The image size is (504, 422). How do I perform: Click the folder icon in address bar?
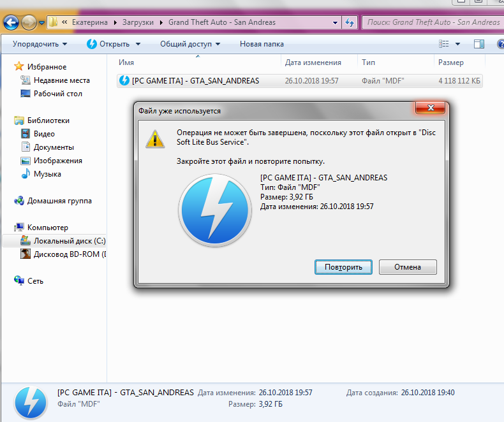53,22
